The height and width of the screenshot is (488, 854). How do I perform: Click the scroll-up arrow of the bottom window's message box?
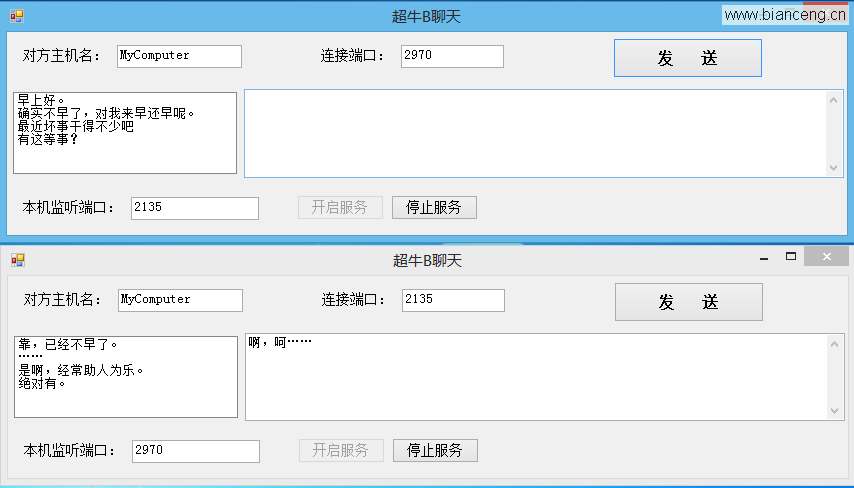tap(834, 344)
